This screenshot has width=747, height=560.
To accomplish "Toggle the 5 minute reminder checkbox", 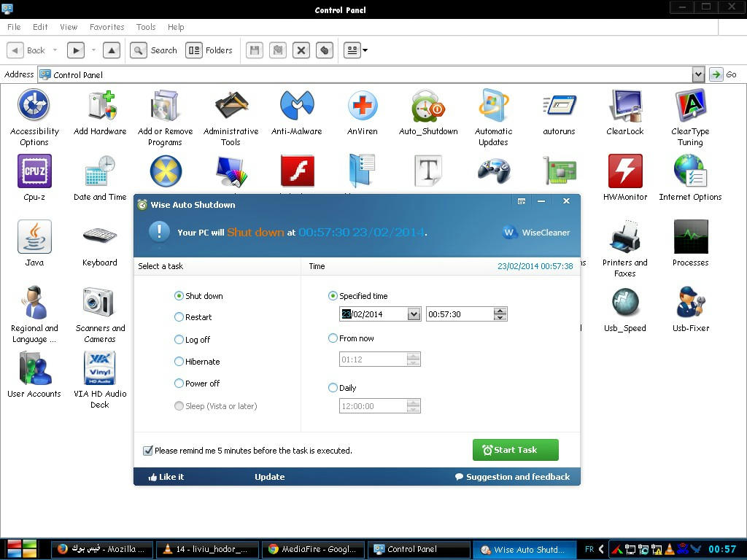I will click(x=147, y=451).
